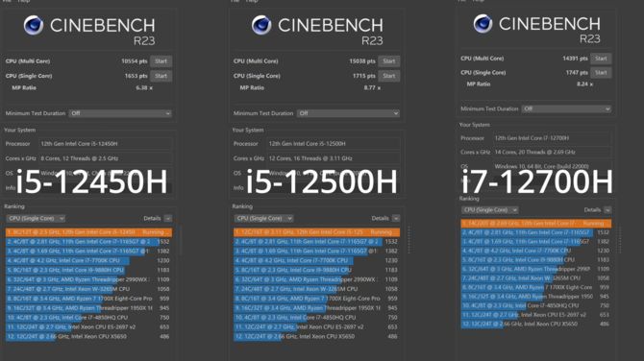Image resolution: width=644 pixels, height=361 pixels.
Task: Start the Single Core test scoring 1715 pts
Action: (389, 76)
